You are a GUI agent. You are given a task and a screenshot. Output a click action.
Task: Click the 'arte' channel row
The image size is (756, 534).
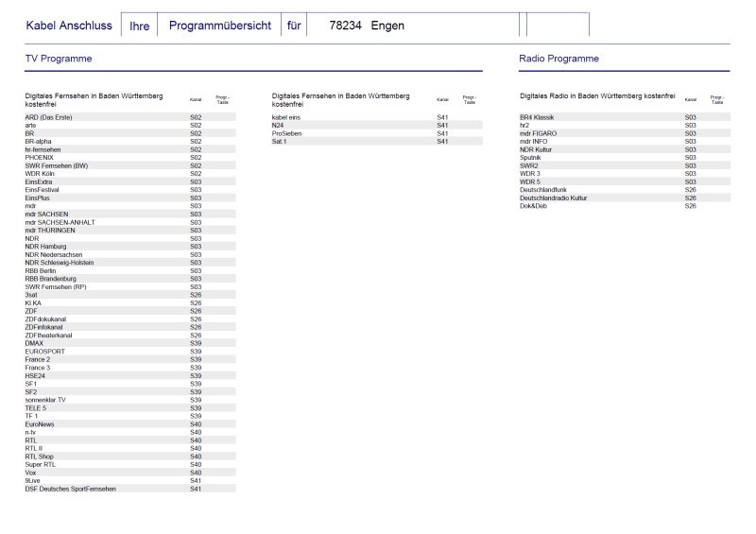click(x=130, y=126)
